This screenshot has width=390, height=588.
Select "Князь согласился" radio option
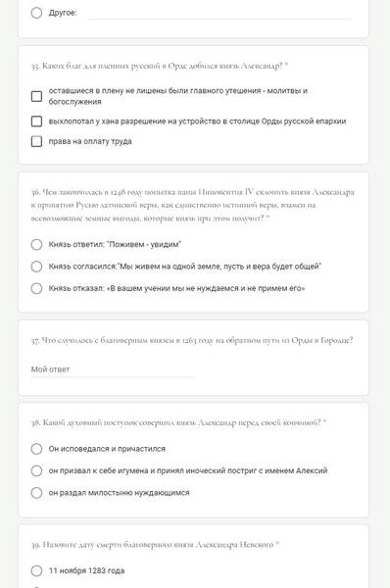point(36,267)
